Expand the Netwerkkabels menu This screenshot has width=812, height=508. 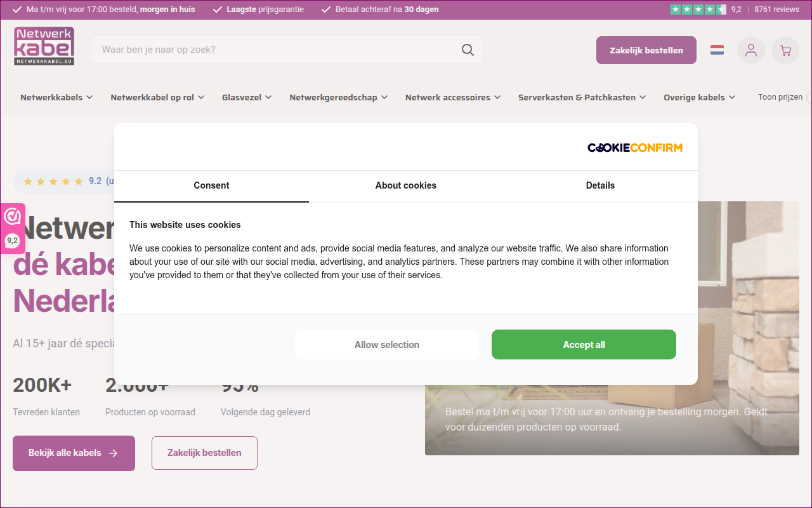pyautogui.click(x=56, y=97)
